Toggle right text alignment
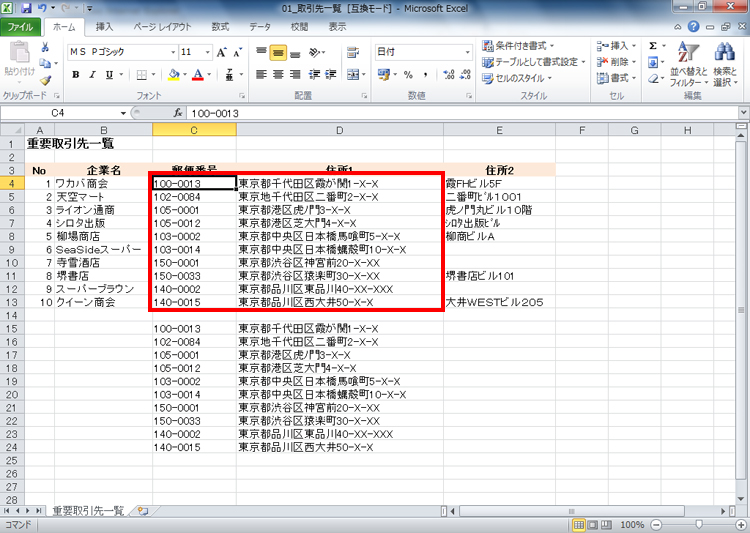 point(295,75)
